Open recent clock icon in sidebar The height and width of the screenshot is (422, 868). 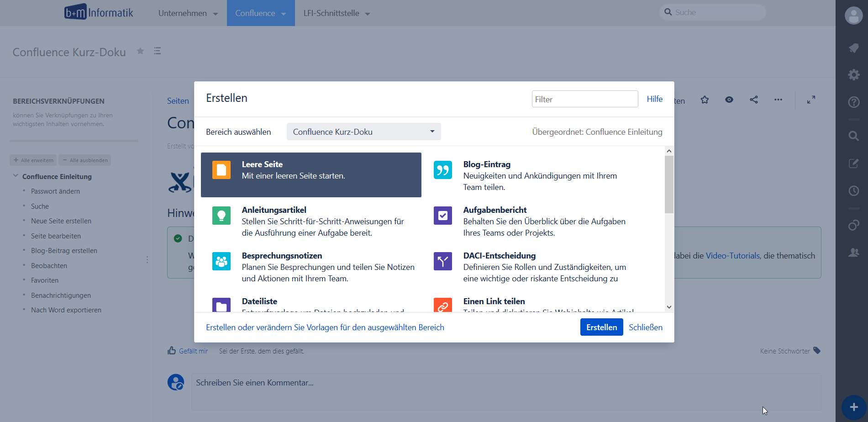pos(853,190)
